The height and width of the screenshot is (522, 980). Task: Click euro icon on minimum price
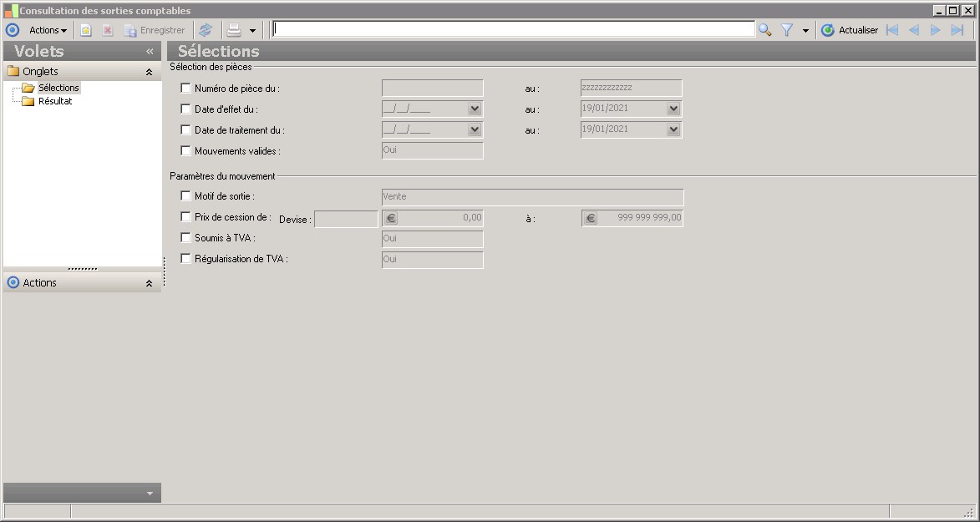(391, 218)
